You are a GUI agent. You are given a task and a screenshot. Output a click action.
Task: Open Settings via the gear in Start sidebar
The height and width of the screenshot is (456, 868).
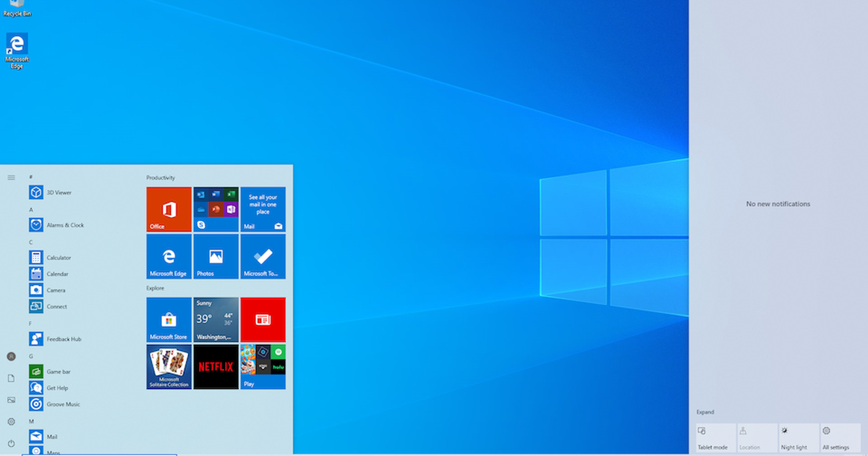coord(11,421)
